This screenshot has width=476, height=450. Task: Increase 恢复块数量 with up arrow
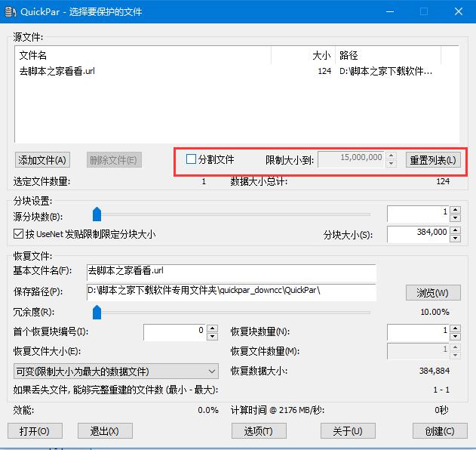pos(455,328)
